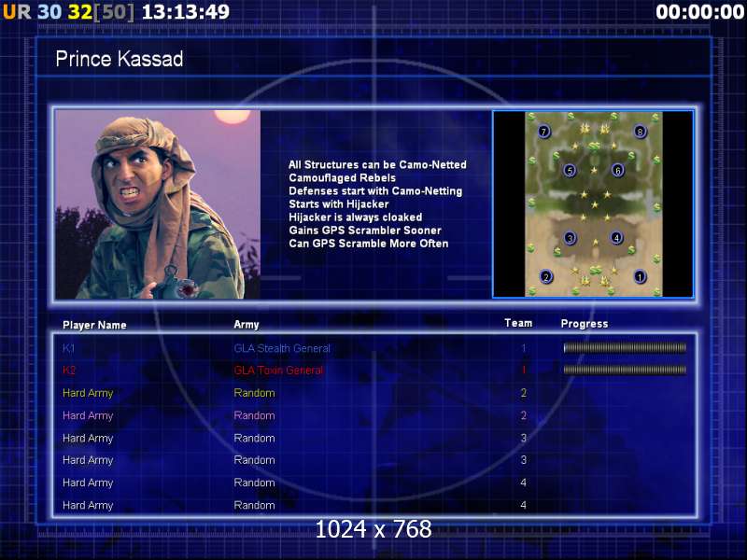Select start position 3 on the map

570,238
